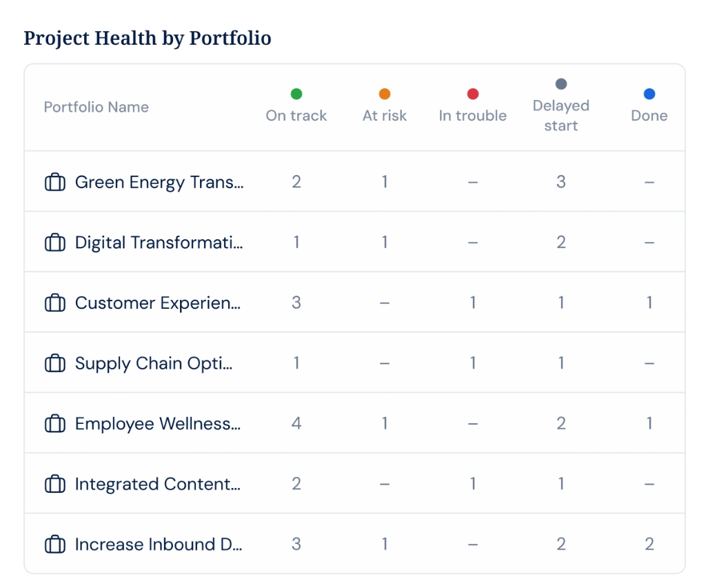Click the Done column header label
706x588 pixels.
pos(649,116)
